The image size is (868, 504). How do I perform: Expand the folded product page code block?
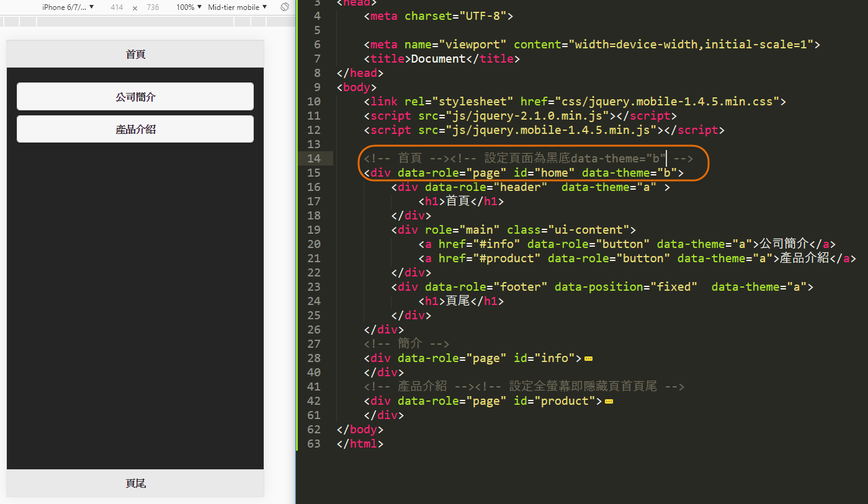tap(609, 401)
